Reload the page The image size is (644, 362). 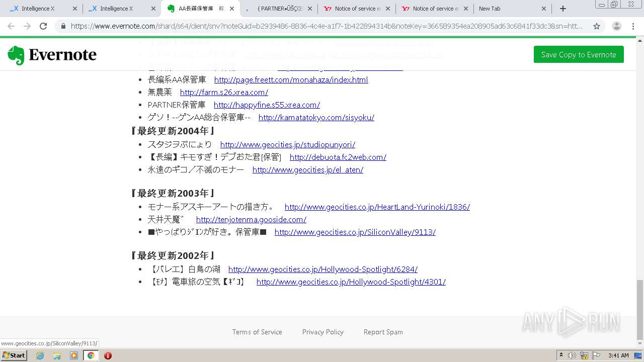point(43,26)
